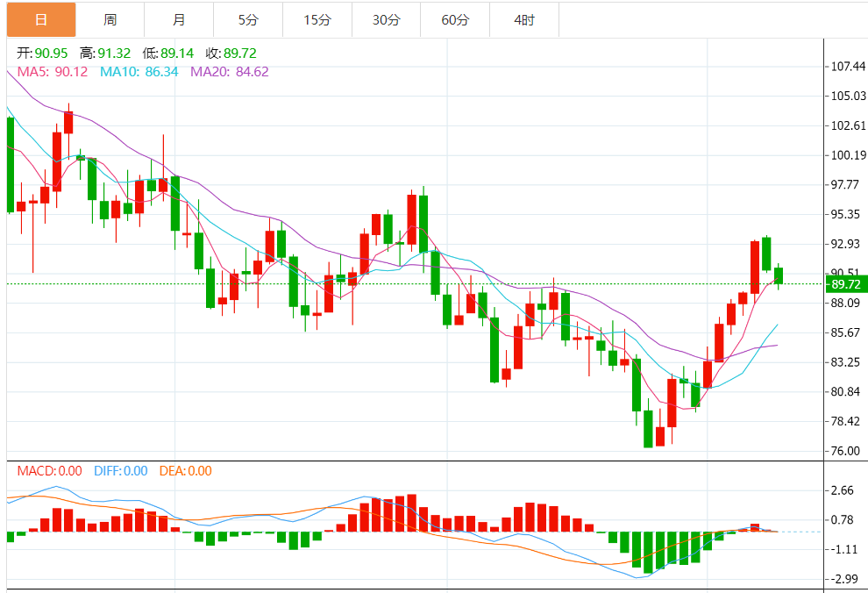Click the lowest green candle near 76.00
868x593 pixels.
(648, 429)
